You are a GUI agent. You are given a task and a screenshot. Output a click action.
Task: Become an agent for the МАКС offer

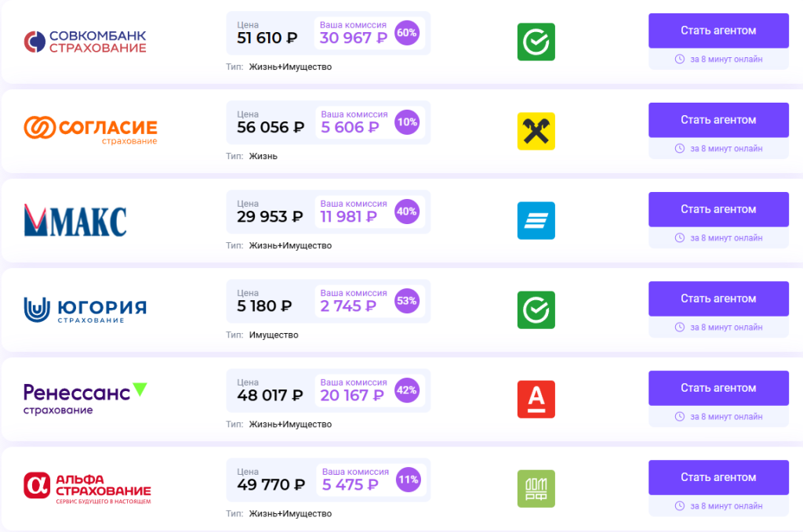(x=718, y=209)
